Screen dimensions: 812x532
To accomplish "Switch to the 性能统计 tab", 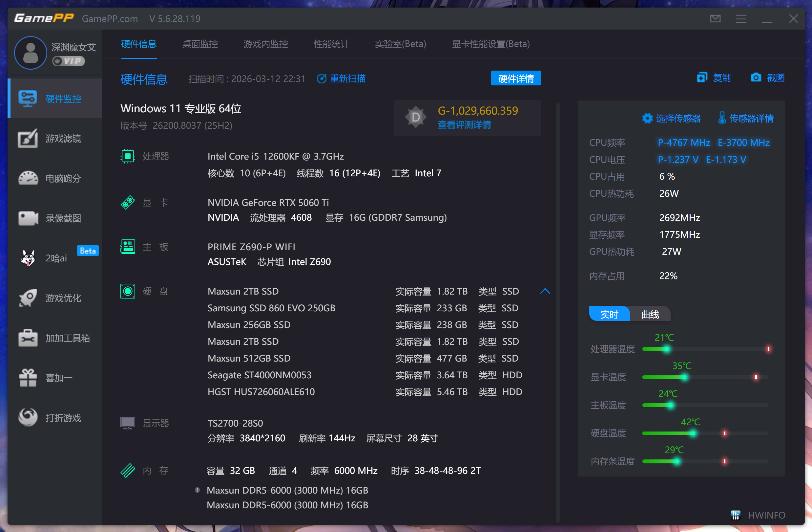I will click(331, 44).
